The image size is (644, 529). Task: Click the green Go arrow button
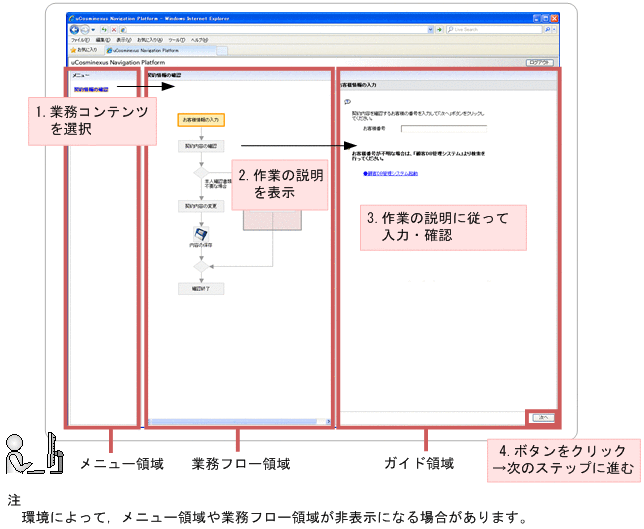[439, 30]
